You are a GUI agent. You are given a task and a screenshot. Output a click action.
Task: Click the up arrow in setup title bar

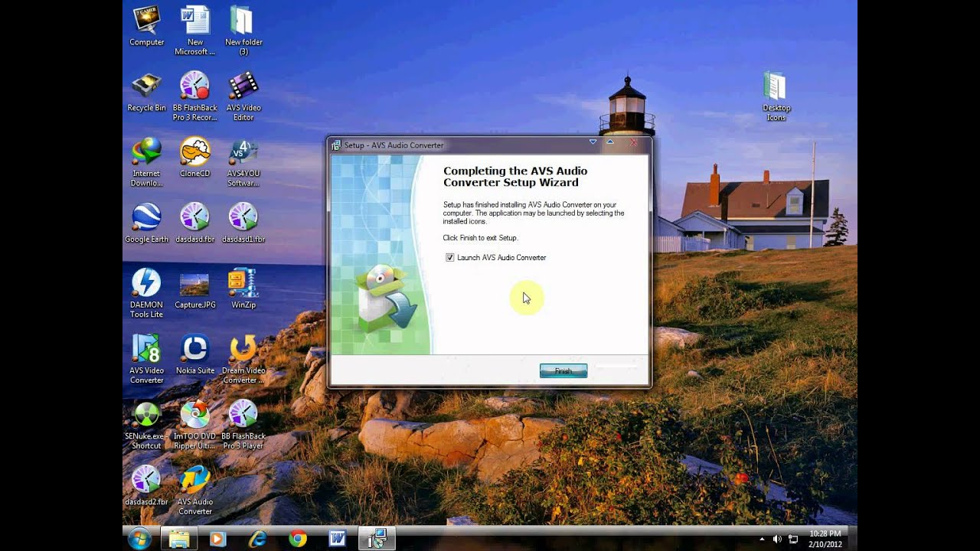(x=610, y=142)
